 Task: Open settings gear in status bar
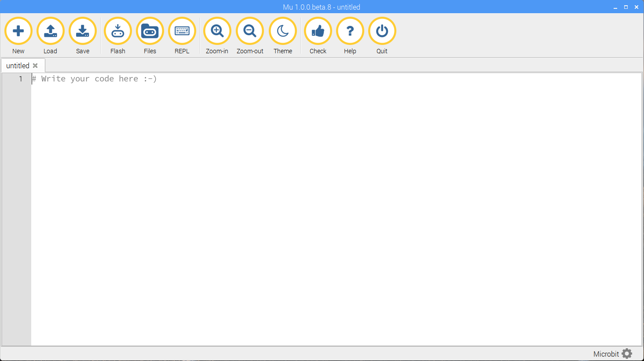[x=627, y=354]
